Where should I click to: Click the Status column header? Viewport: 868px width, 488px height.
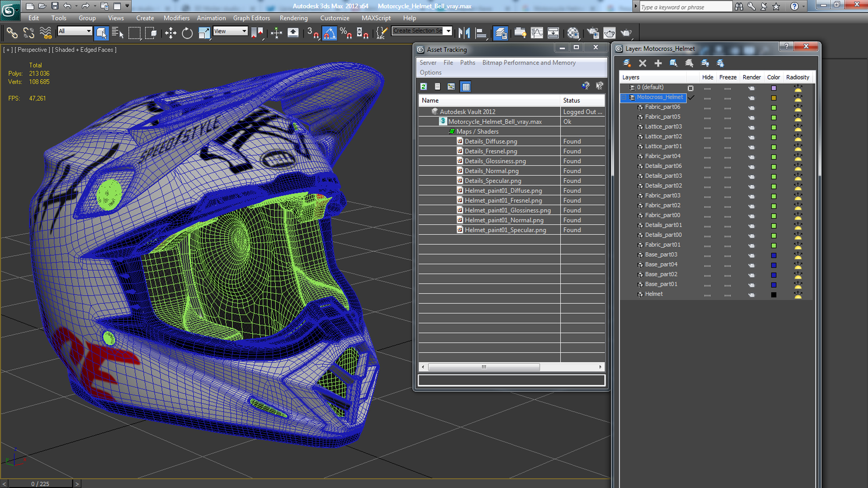(x=582, y=100)
